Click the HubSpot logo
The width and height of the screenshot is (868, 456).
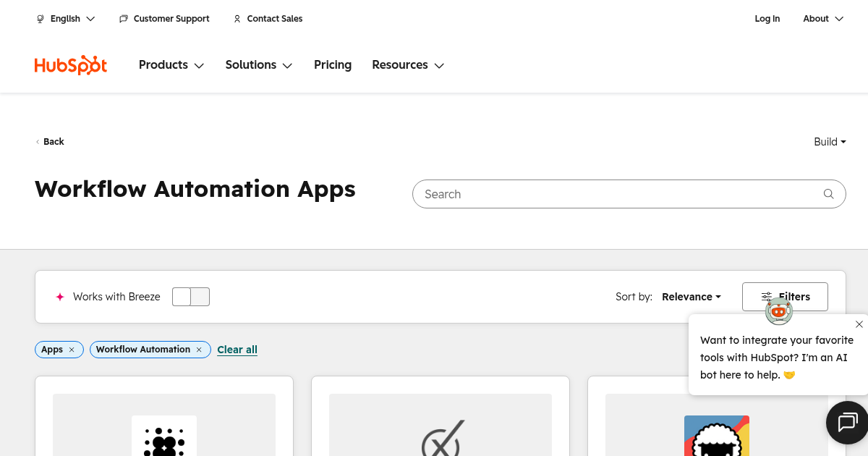(x=71, y=65)
